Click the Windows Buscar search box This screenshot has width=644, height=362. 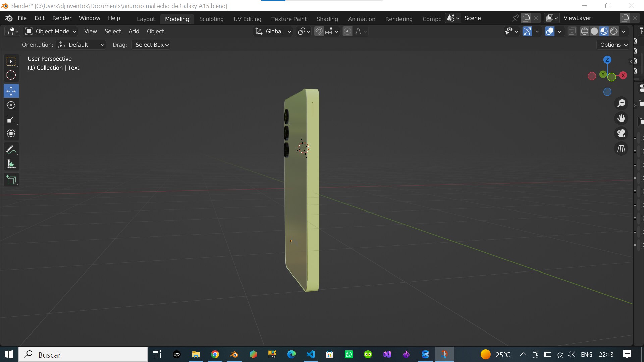83,354
